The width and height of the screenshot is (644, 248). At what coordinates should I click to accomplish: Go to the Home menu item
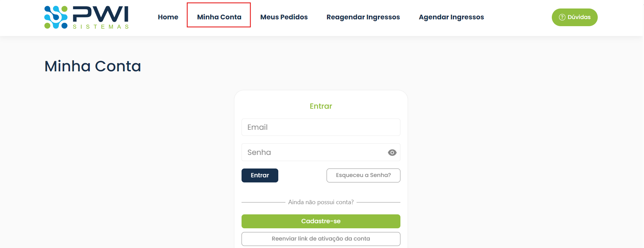(168, 17)
